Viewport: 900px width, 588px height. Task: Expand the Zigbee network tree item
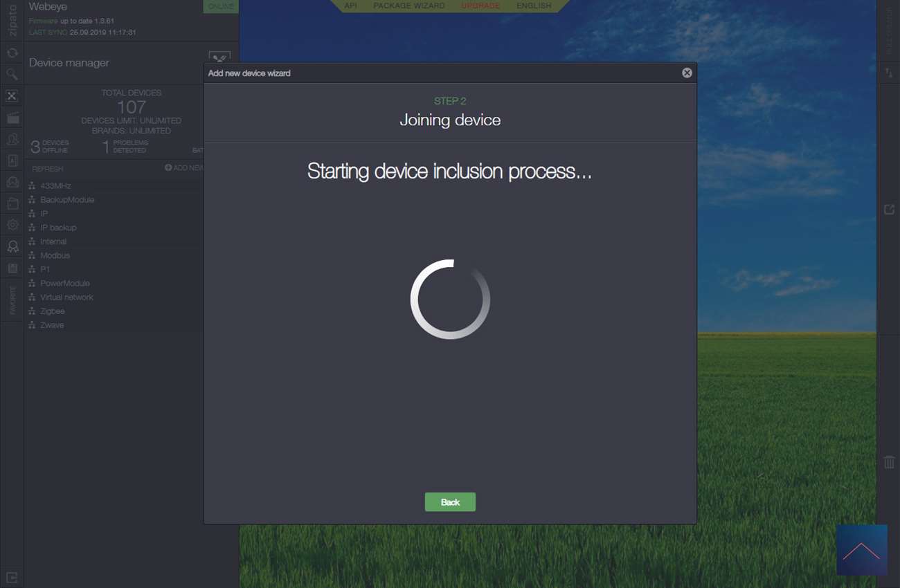click(52, 311)
